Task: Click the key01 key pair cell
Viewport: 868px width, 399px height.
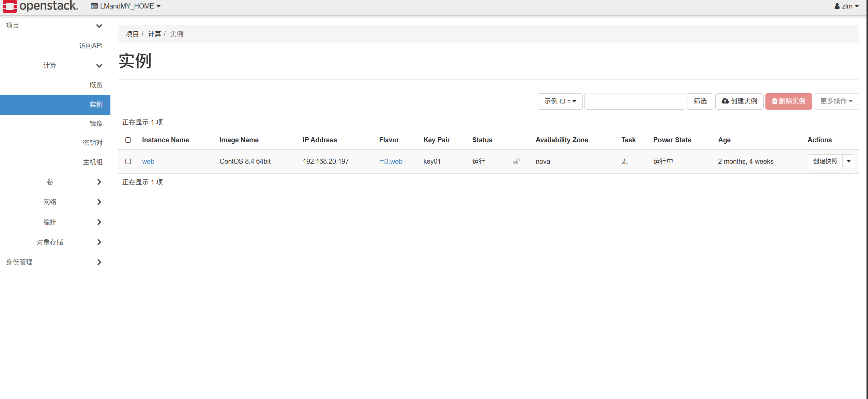Action: click(x=432, y=161)
